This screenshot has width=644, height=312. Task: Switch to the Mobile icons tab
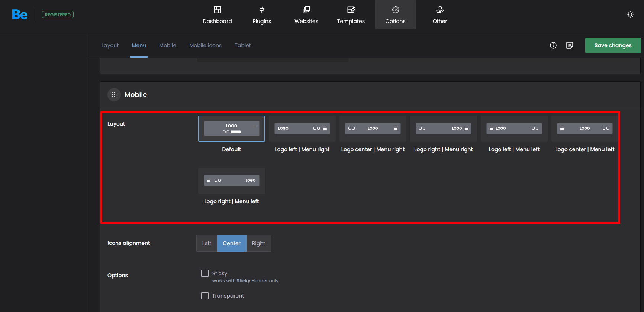click(205, 45)
